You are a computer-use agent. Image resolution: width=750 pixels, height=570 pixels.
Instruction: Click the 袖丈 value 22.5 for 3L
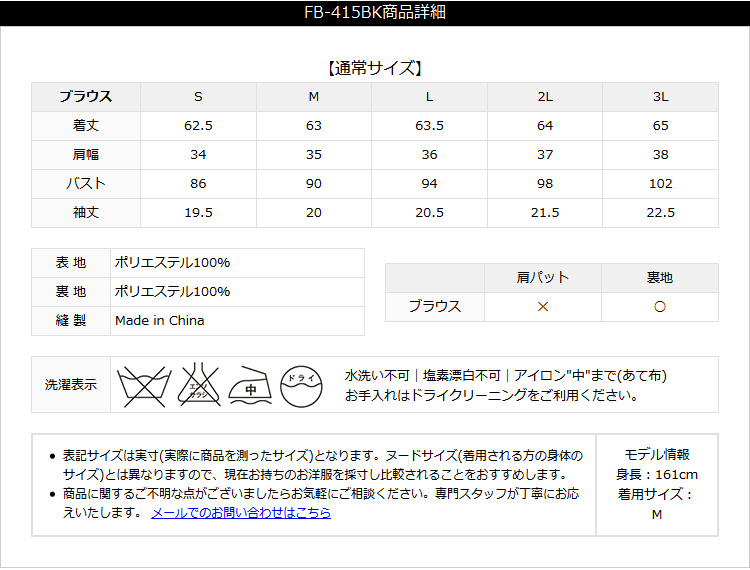point(660,213)
